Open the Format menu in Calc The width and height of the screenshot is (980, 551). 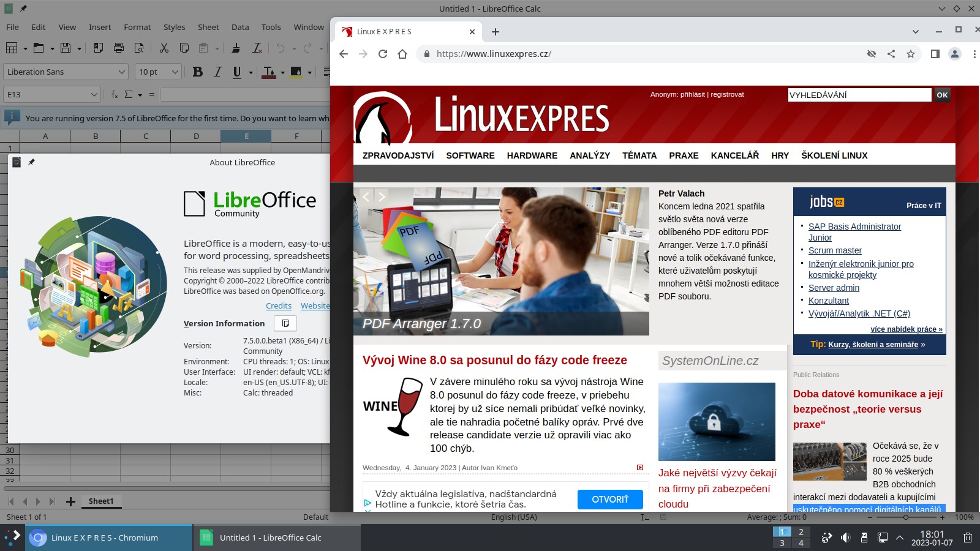point(137,27)
